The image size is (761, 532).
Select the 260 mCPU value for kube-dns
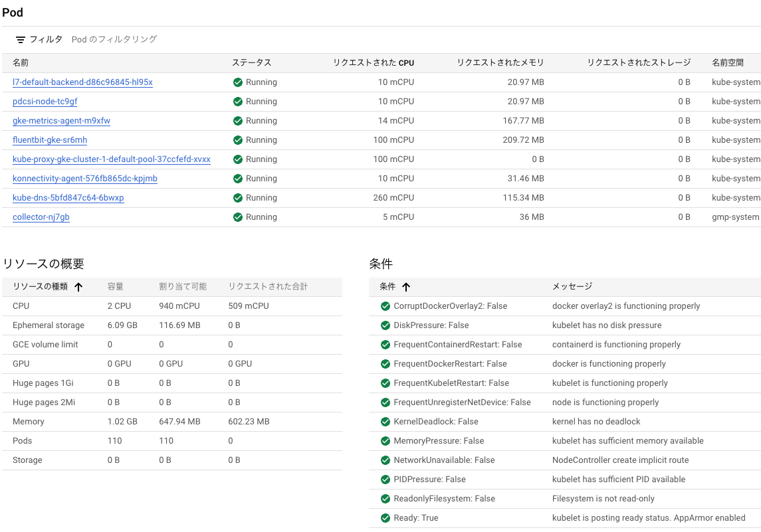393,198
